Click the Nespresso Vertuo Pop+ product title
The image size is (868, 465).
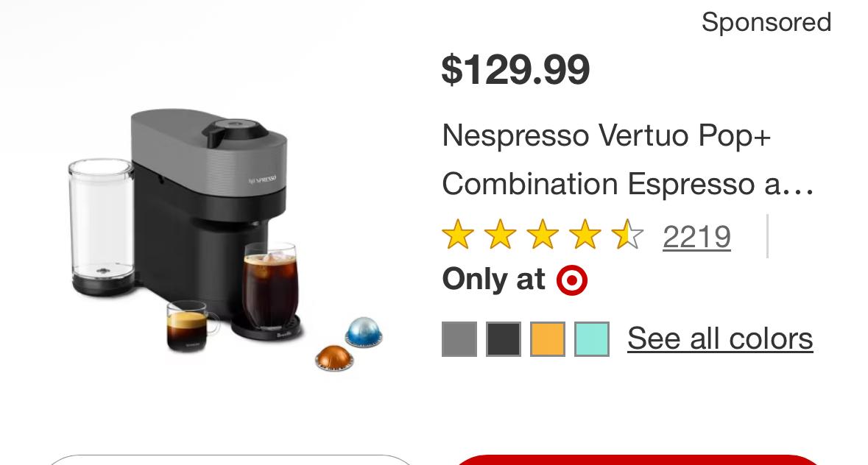pos(628,159)
